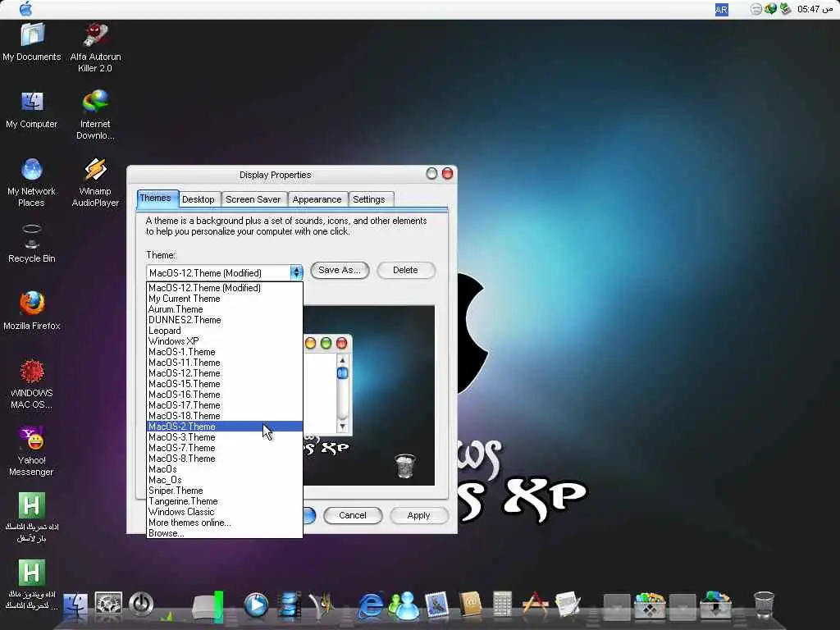Open WINDOWS MAC OS desktop icon
The height and width of the screenshot is (630, 840).
pyautogui.click(x=32, y=384)
